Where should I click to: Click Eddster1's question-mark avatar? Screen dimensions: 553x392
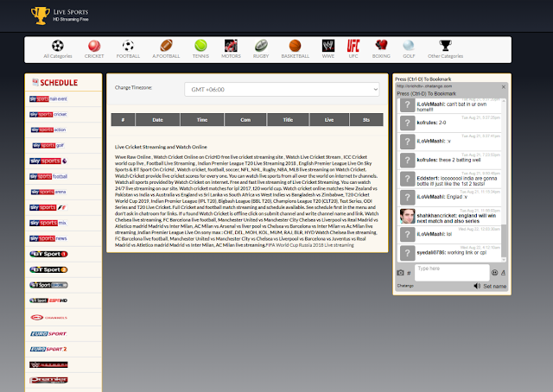click(407, 179)
